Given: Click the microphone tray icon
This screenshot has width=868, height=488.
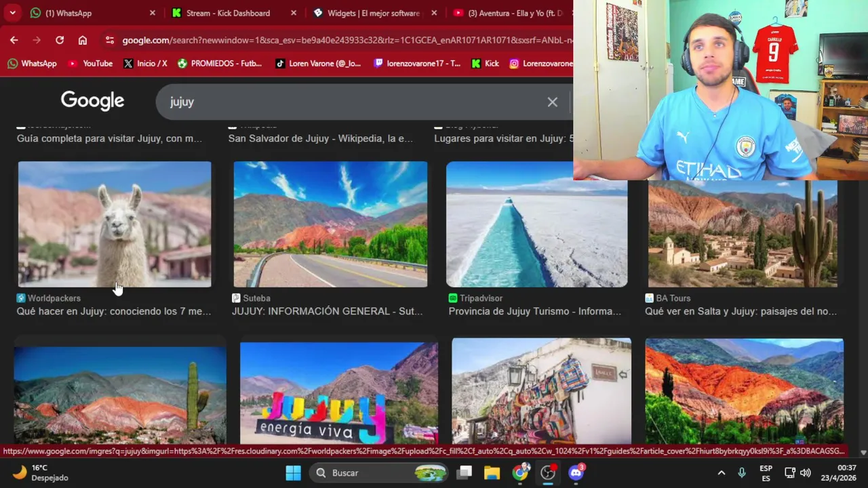Looking at the screenshot, I should (742, 472).
